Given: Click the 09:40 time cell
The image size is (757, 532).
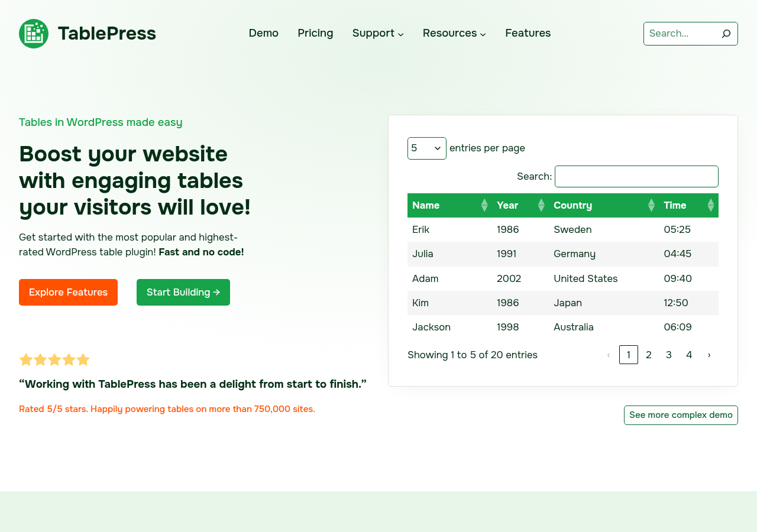Looking at the screenshot, I should click(x=688, y=278).
